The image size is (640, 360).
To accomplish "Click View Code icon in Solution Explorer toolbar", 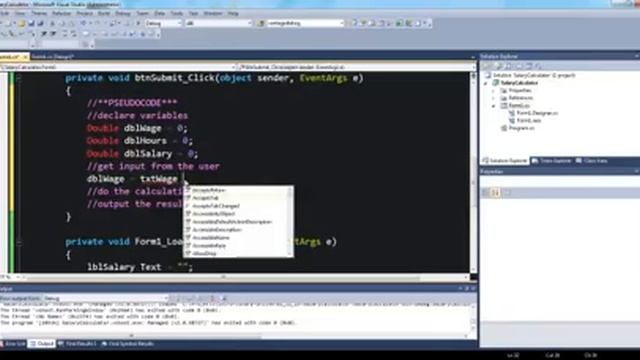I will point(519,66).
